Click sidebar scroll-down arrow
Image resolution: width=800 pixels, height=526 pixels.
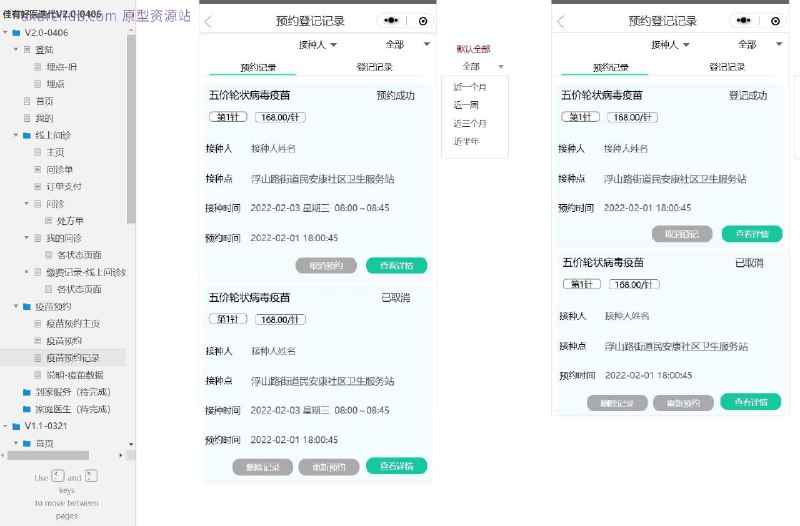131,444
